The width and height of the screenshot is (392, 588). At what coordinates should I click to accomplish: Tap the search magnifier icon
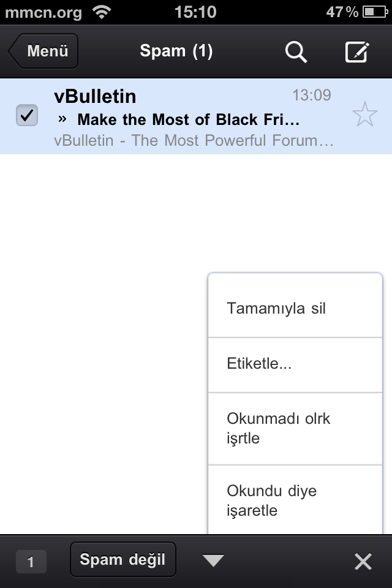click(296, 52)
